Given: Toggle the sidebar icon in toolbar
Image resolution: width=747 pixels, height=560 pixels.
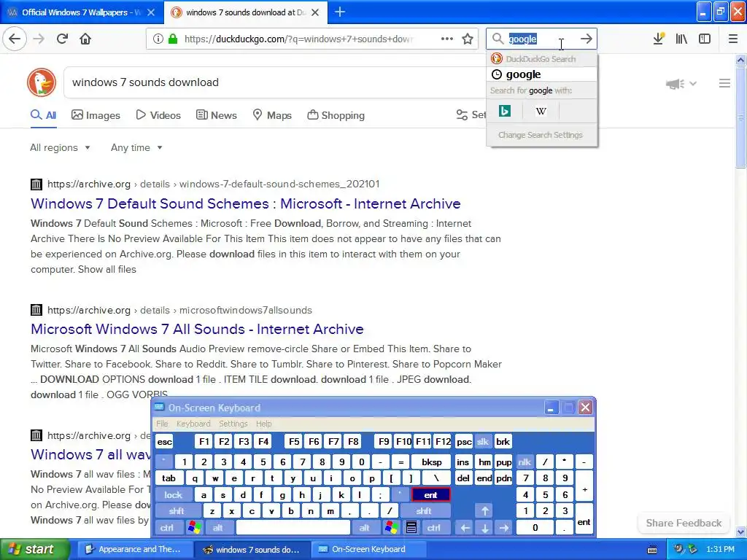Looking at the screenshot, I should click(705, 39).
